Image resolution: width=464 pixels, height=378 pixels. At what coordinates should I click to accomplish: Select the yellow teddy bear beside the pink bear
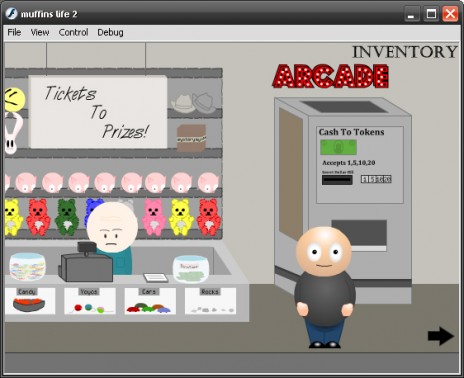tap(181, 217)
